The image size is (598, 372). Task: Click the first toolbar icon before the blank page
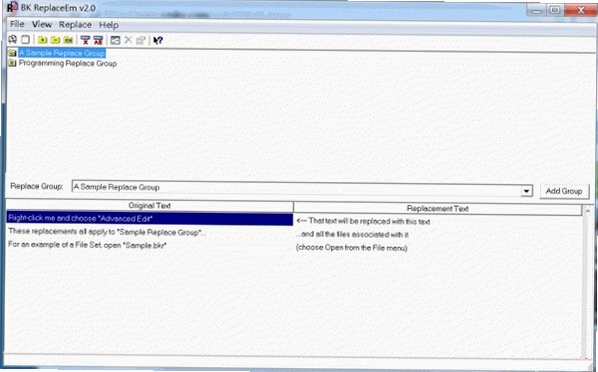pos(13,39)
